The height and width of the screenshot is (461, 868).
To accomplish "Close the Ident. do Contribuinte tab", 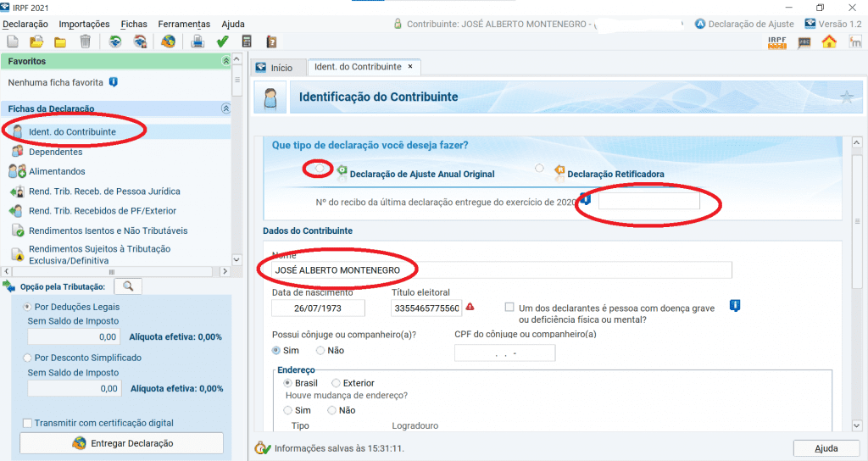I will tap(410, 66).
